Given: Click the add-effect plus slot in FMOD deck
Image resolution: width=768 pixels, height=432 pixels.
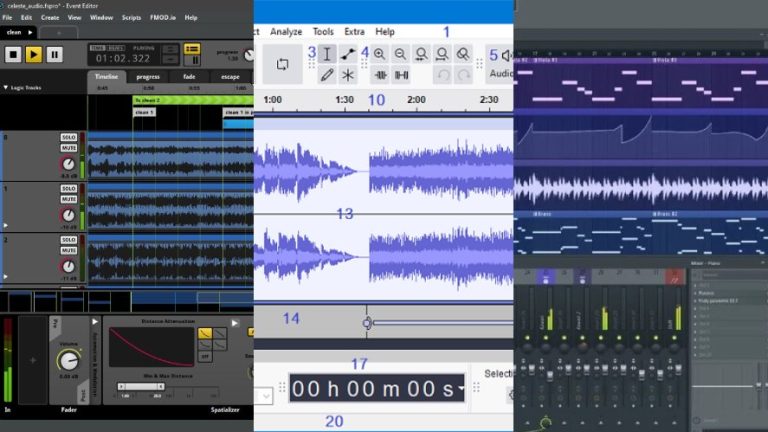Looking at the screenshot, I should [x=33, y=360].
